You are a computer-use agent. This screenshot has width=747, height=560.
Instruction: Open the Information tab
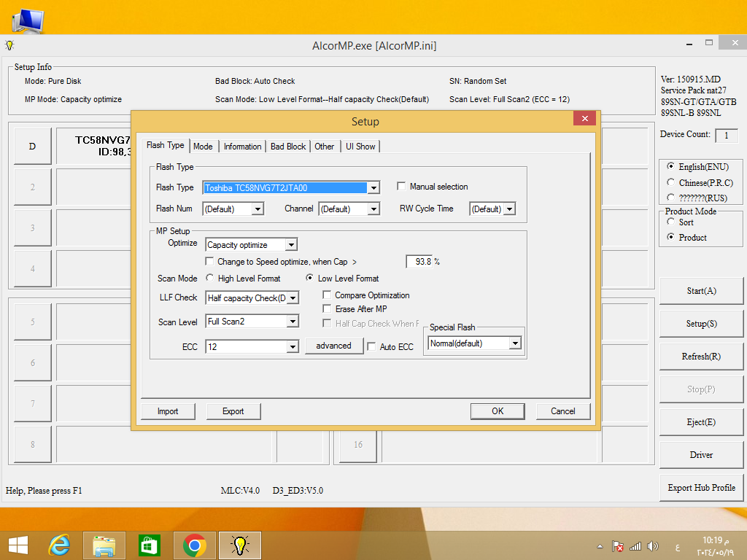(x=242, y=146)
